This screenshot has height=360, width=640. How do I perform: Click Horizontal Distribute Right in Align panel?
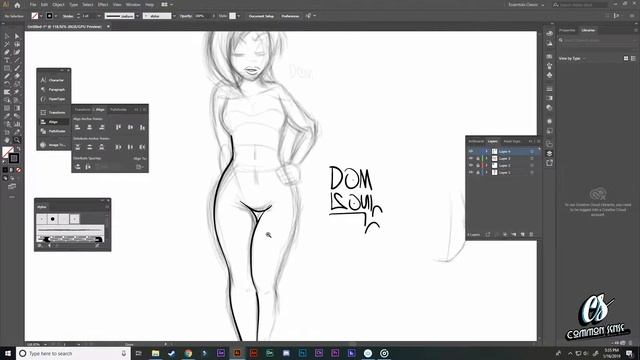(142, 147)
